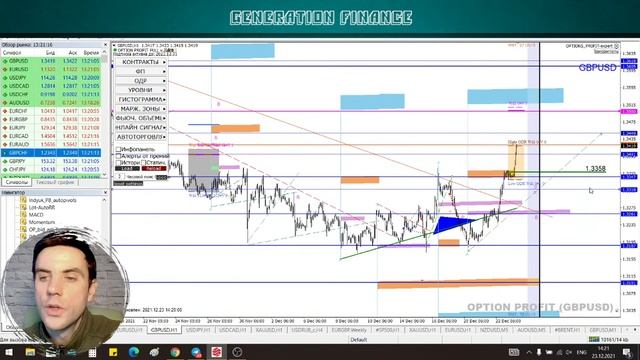Select the highlighted GBPCHF row

tap(51, 153)
